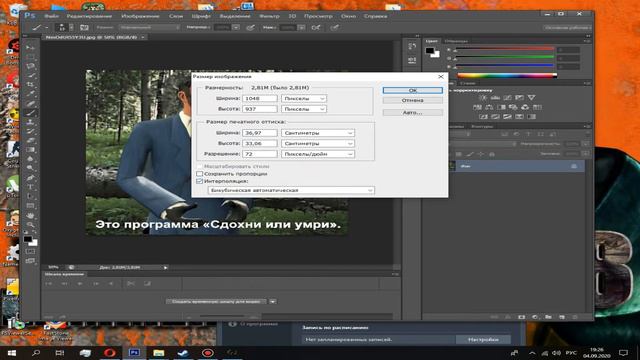Select the Eraser tool

click(x=31, y=140)
